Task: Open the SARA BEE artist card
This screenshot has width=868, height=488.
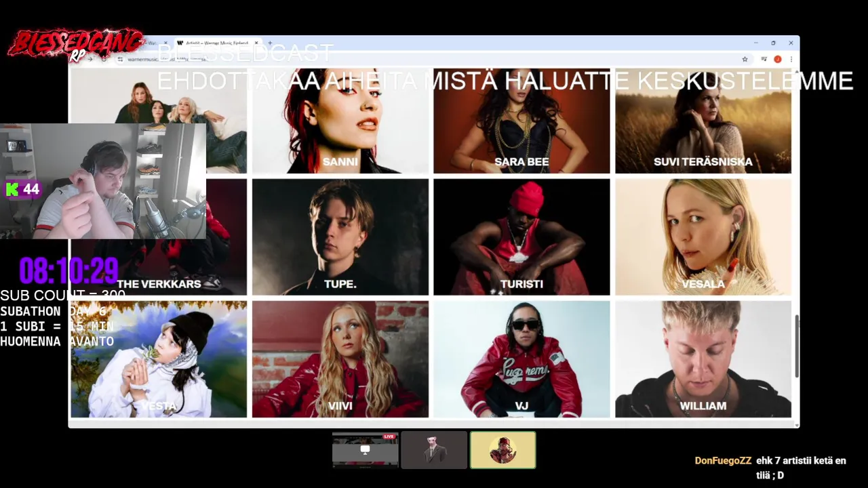Action: click(x=521, y=121)
